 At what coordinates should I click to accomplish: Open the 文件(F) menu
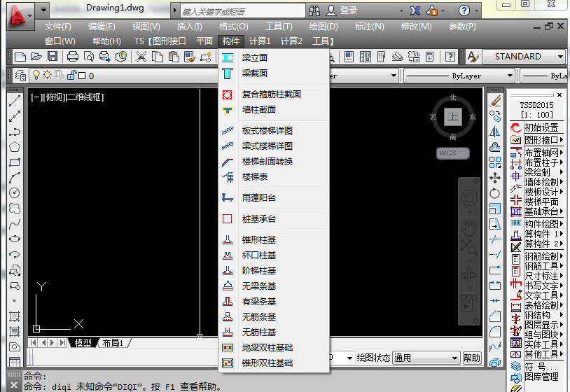pyautogui.click(x=58, y=27)
